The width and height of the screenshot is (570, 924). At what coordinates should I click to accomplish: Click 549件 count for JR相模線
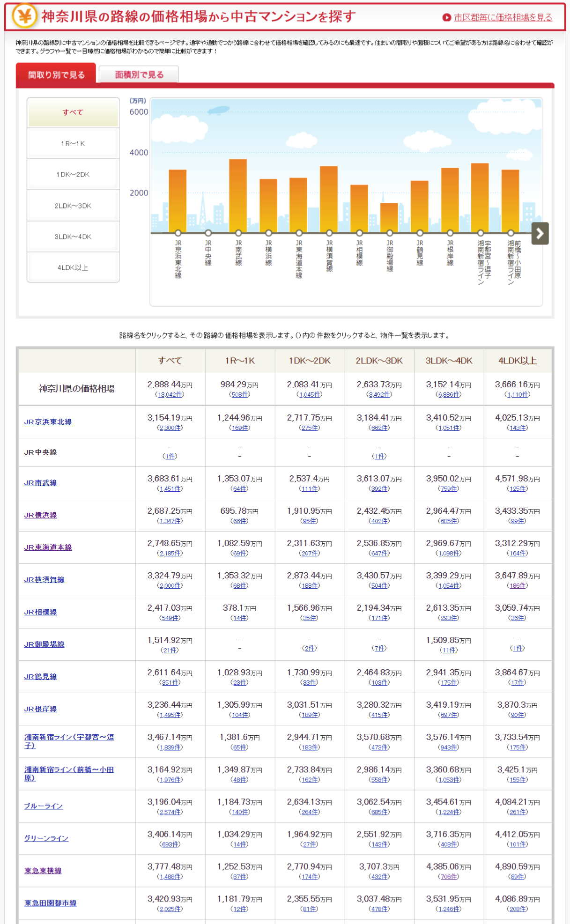(170, 618)
